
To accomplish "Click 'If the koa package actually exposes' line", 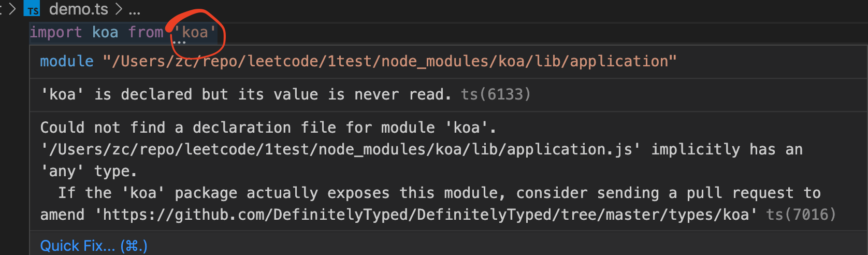I will coord(439,193).
